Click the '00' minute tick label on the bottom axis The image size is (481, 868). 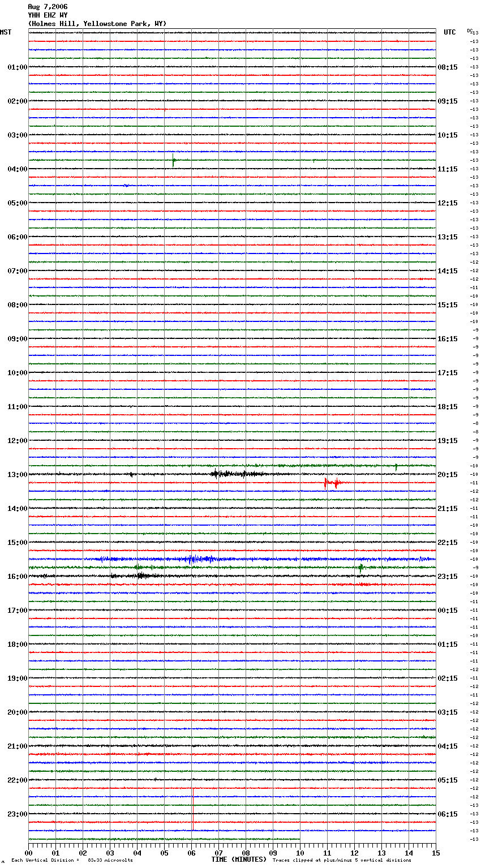(x=28, y=853)
